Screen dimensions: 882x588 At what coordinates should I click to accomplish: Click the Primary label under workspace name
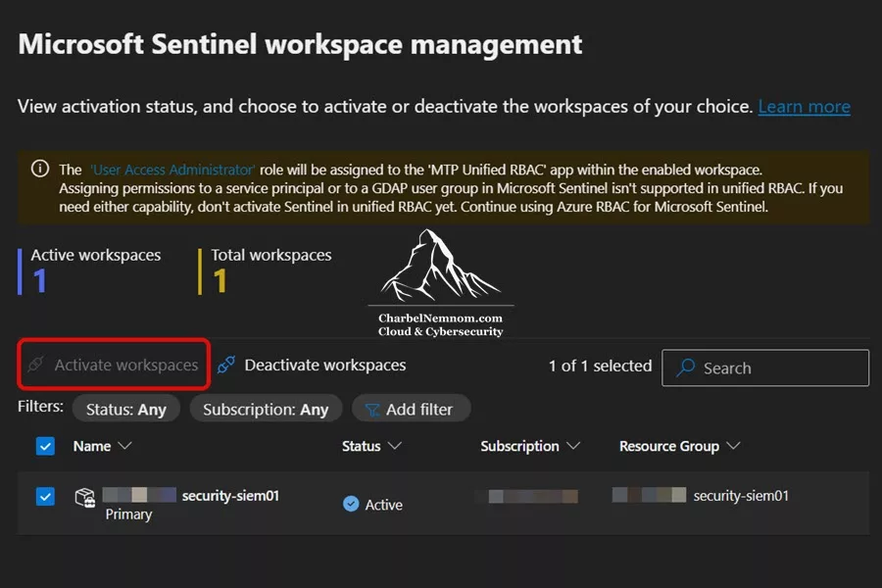[128, 514]
